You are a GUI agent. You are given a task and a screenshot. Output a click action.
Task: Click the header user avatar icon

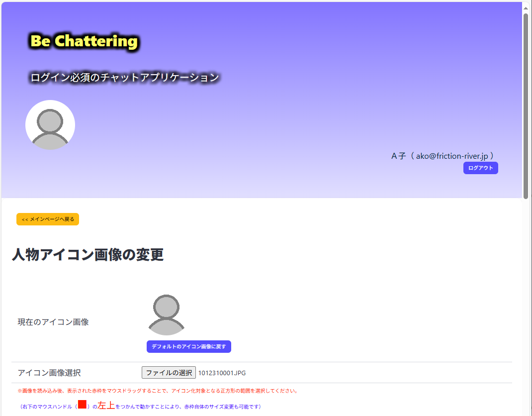(50, 124)
